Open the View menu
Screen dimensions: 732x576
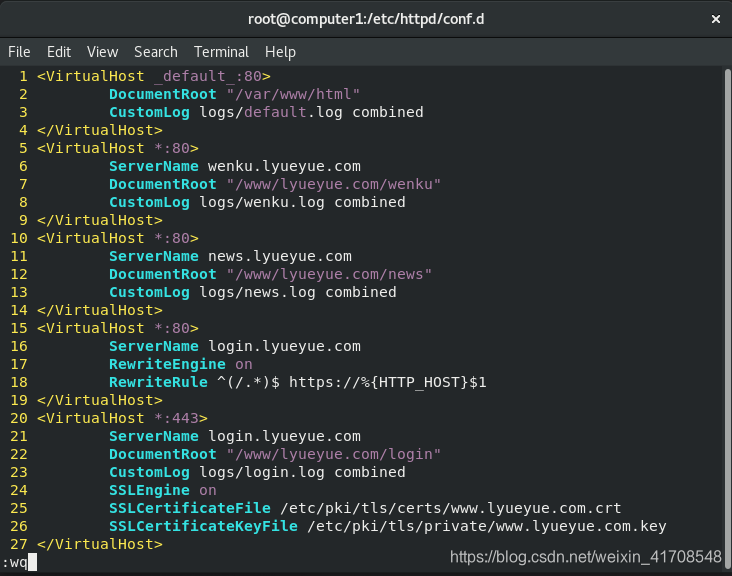click(x=103, y=52)
